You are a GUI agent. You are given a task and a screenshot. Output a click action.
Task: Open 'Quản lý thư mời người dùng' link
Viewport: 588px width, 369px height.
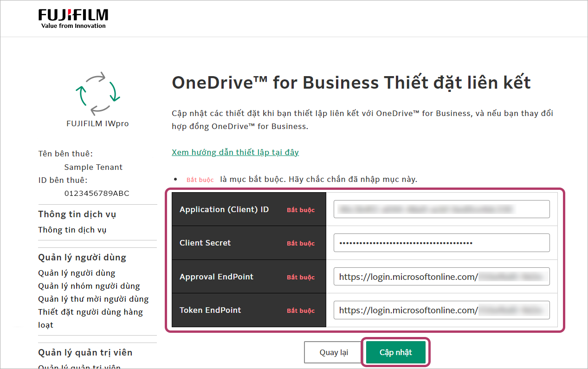point(93,299)
